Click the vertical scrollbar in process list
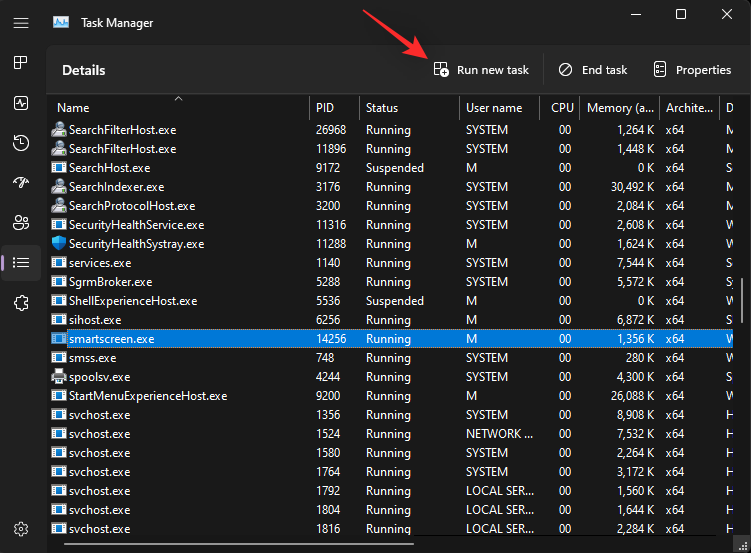This screenshot has height=553, width=751. [741, 300]
